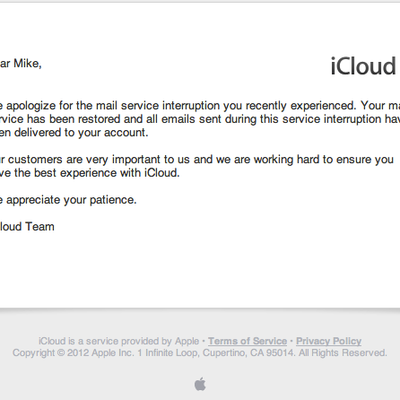
Task: Click the 'service has been restored' line
Action: (x=200, y=119)
